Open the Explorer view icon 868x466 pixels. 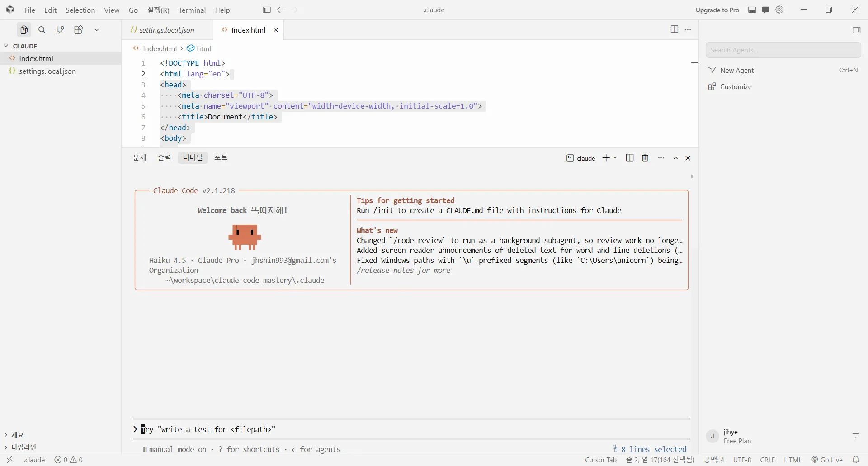point(24,30)
